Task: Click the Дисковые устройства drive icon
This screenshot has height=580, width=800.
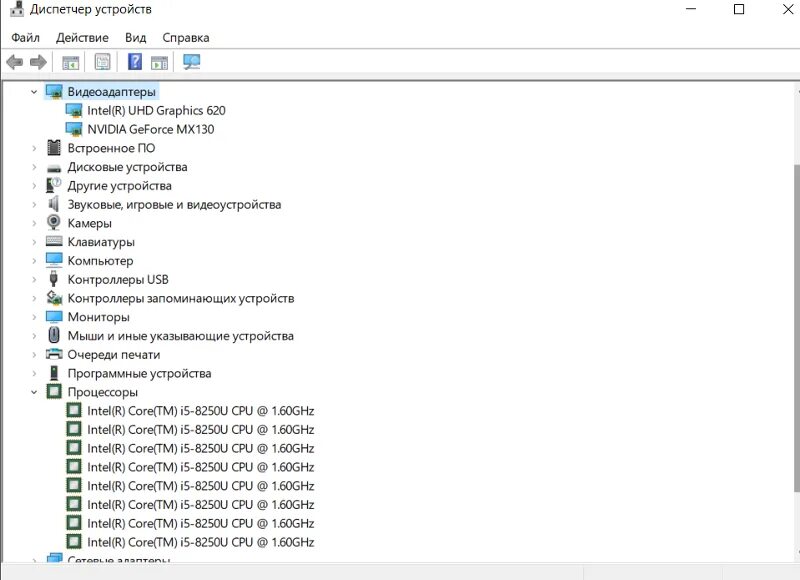Action: (x=54, y=168)
